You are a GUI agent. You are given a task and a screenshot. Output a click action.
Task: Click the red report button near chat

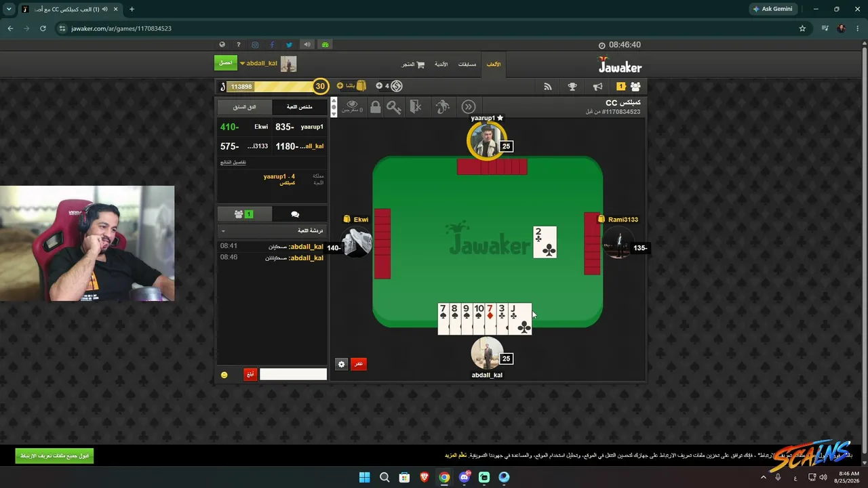click(x=250, y=374)
